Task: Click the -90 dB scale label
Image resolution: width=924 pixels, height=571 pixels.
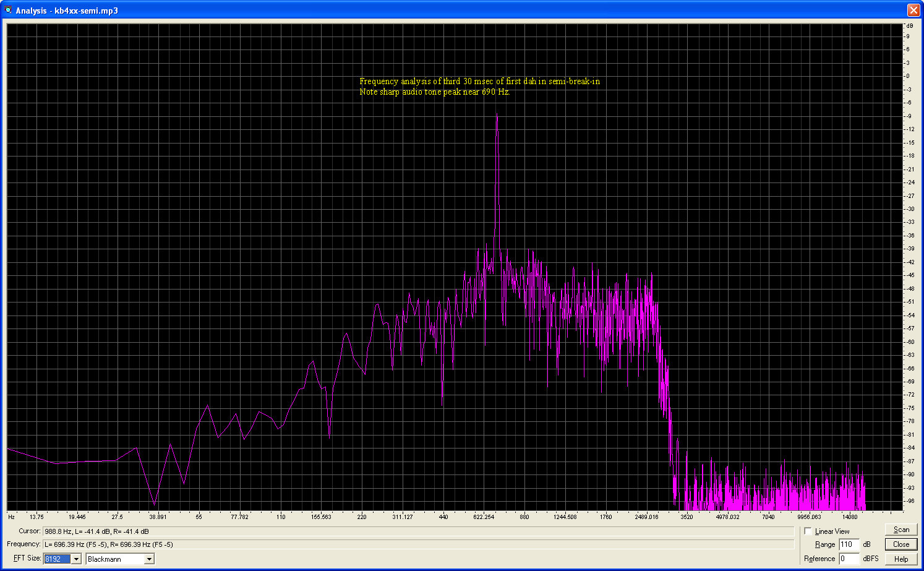Action: [910, 474]
